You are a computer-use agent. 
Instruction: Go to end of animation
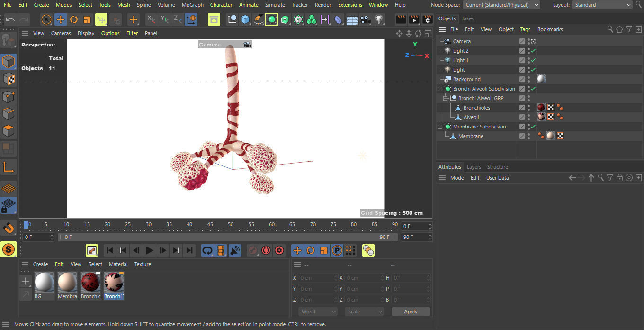(x=189, y=250)
